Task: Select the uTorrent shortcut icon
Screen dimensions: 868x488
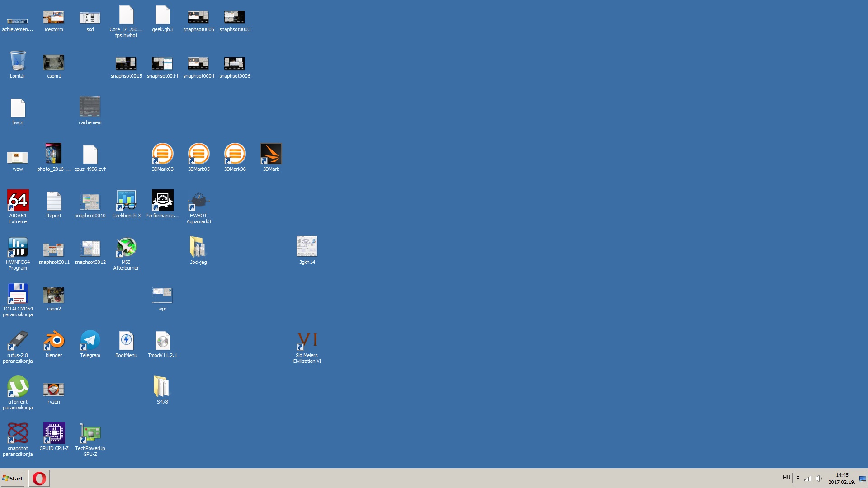Action: click(x=18, y=387)
